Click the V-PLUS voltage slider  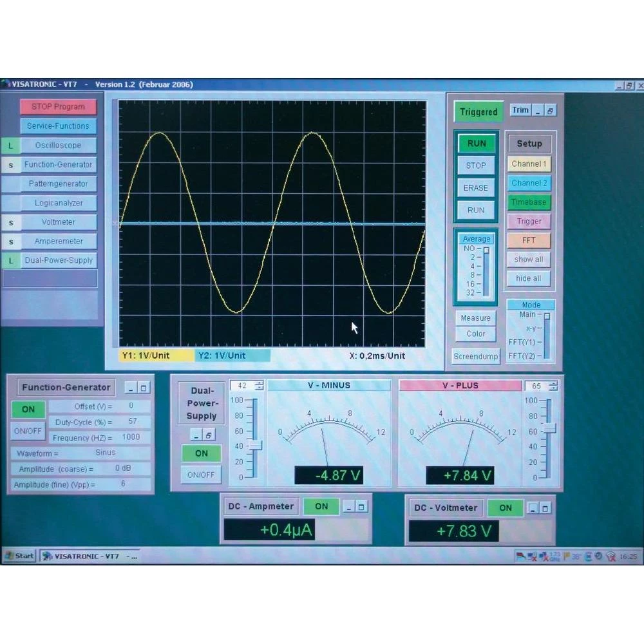(549, 429)
